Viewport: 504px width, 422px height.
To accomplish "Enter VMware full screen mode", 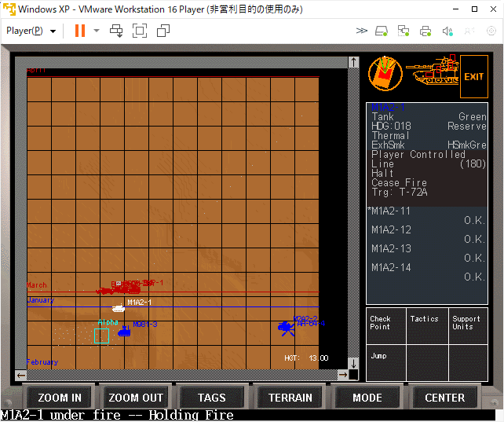I will [140, 31].
